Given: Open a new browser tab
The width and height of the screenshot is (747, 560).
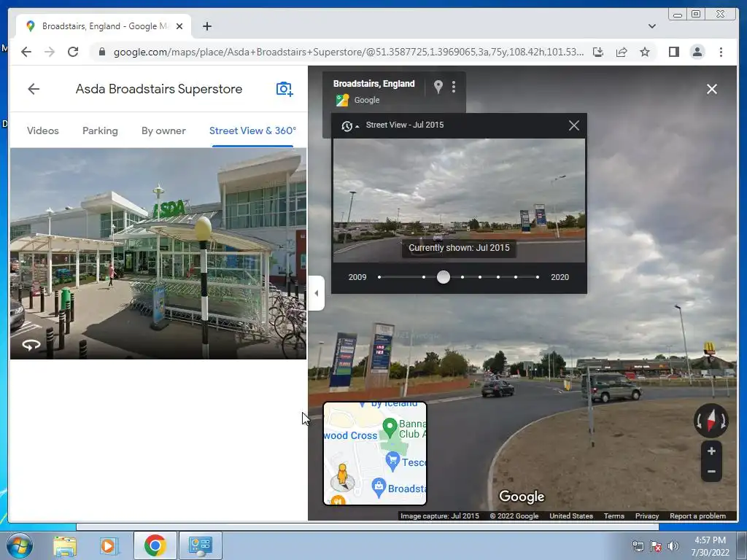Looking at the screenshot, I should [206, 26].
